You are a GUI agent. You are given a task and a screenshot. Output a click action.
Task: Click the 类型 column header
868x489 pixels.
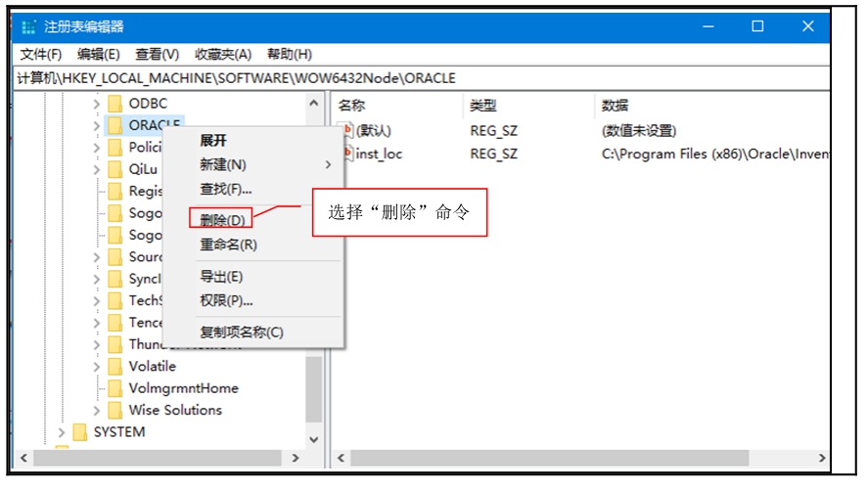482,105
